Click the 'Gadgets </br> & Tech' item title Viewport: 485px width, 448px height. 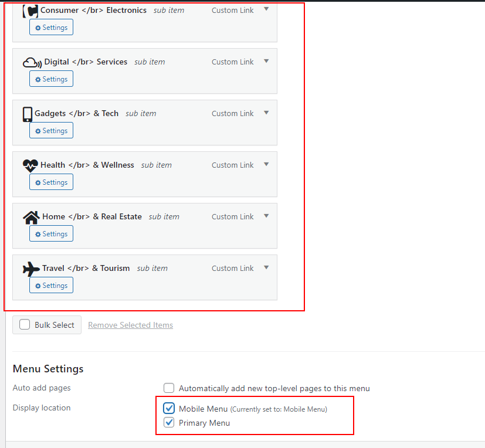point(76,114)
